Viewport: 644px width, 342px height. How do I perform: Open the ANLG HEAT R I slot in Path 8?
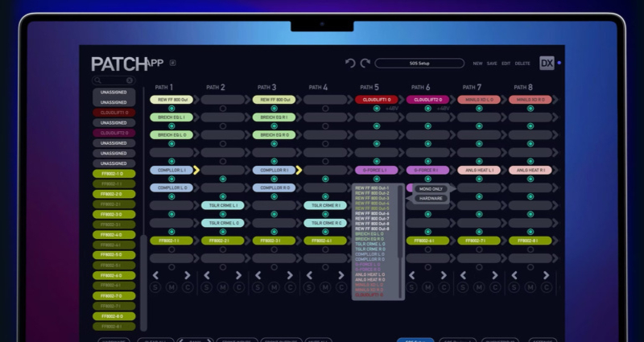(x=530, y=170)
